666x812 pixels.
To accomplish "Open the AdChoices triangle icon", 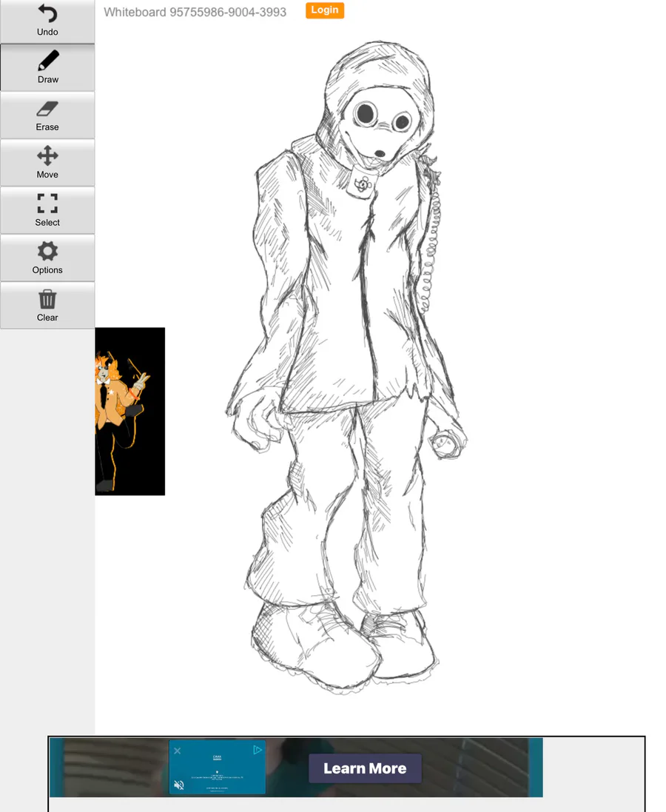I will click(258, 750).
